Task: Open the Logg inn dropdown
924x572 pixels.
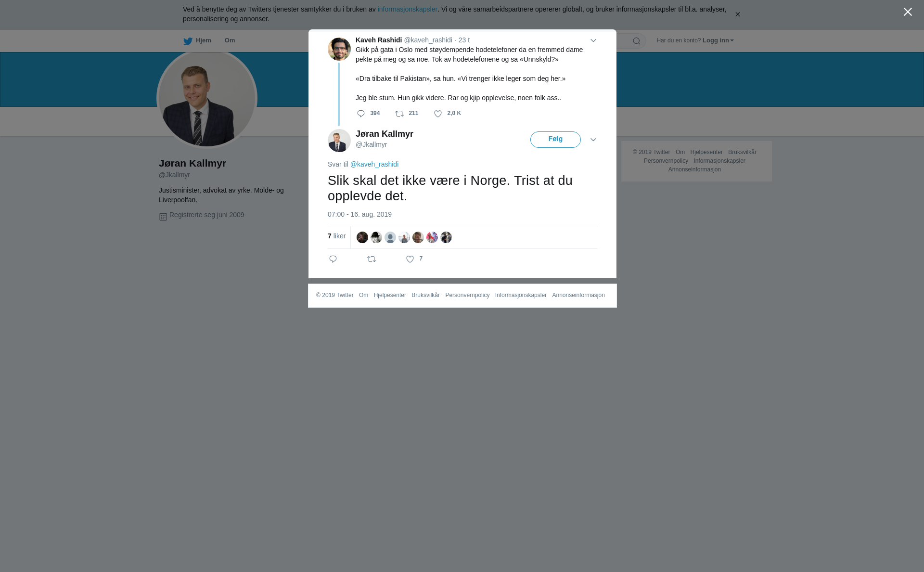Action: [718, 40]
